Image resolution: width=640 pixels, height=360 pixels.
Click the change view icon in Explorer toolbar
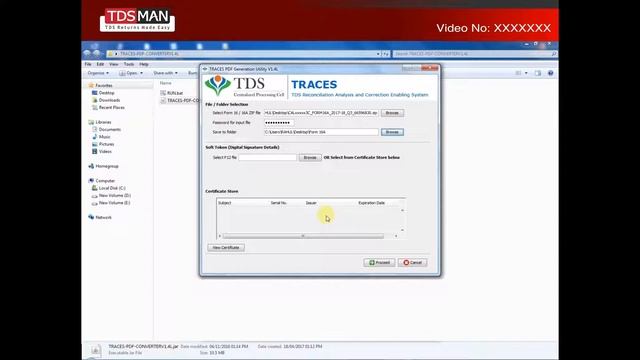(518, 73)
